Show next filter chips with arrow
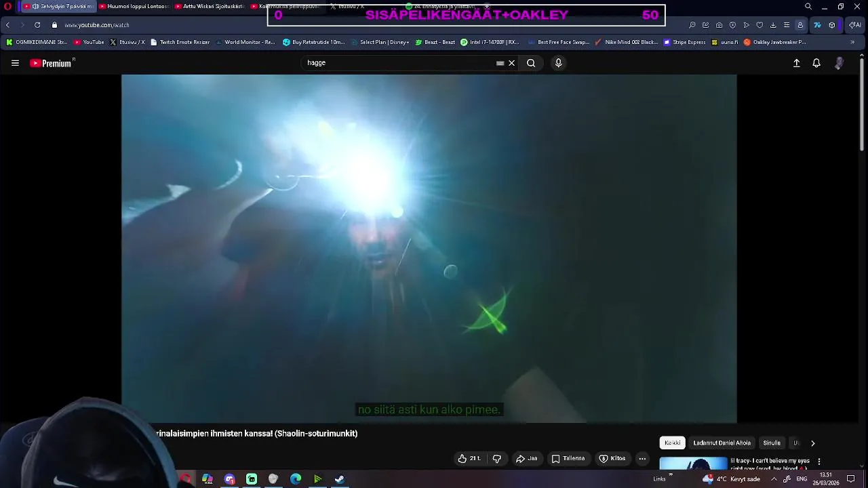The width and height of the screenshot is (868, 488). click(x=812, y=443)
